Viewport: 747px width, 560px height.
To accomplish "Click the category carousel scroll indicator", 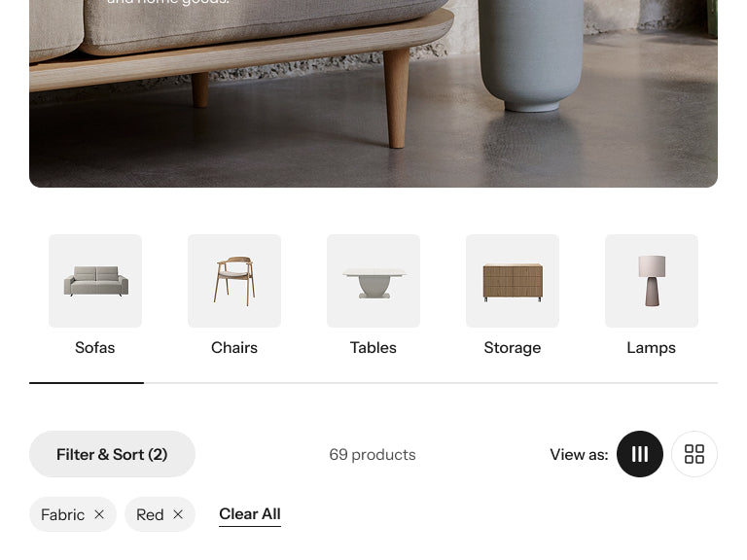I will [x=373, y=382].
